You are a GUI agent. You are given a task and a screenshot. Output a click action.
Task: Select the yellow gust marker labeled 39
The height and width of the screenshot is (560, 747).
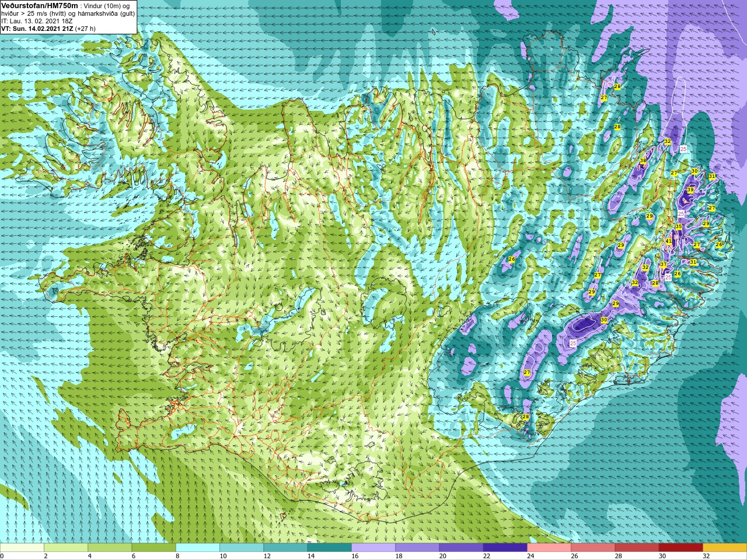(690, 190)
